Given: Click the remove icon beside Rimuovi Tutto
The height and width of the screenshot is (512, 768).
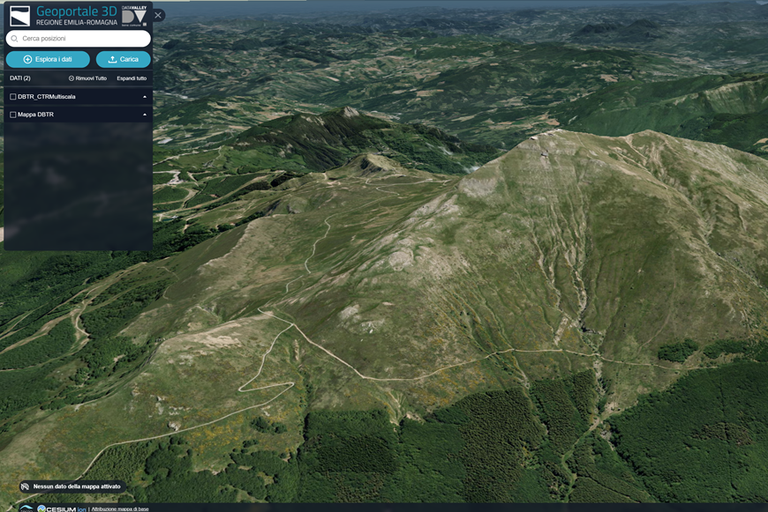Looking at the screenshot, I should [x=71, y=78].
